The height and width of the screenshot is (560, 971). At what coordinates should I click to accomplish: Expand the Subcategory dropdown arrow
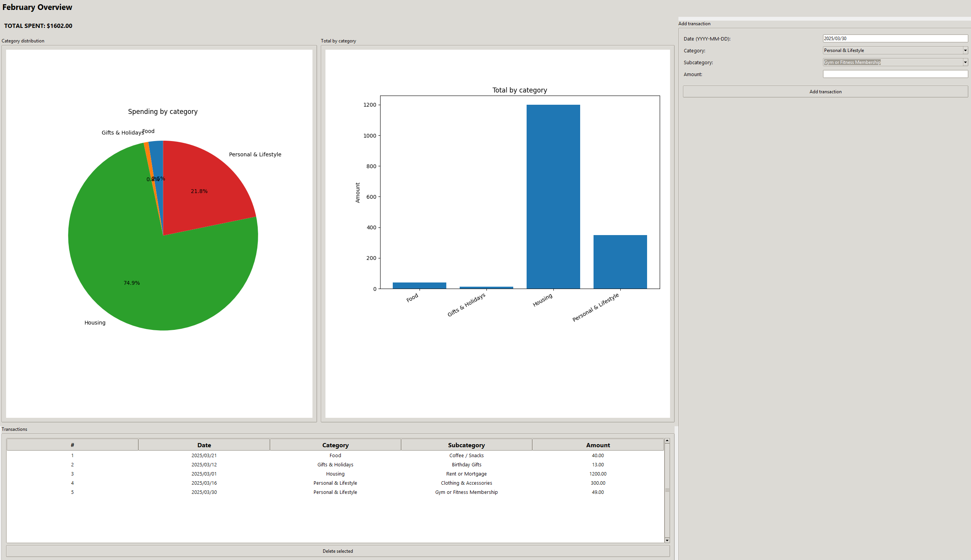[x=965, y=62]
